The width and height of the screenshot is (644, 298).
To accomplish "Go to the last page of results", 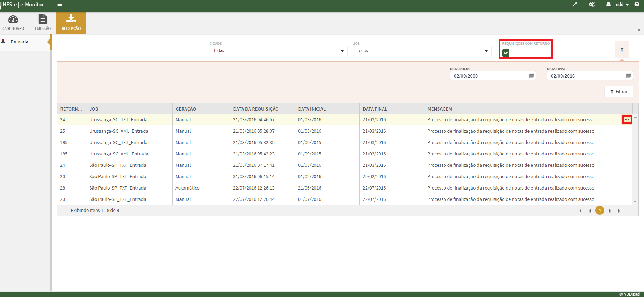I will click(x=619, y=211).
